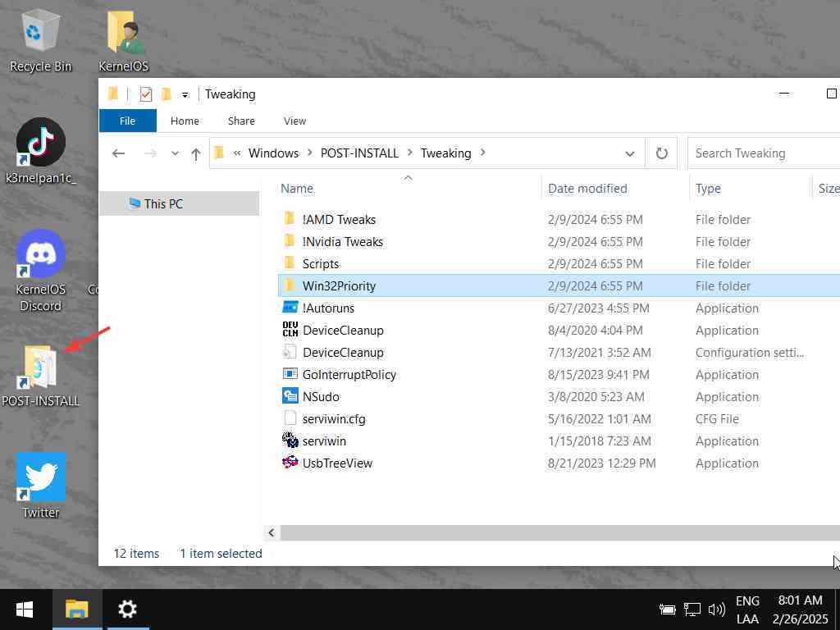Expand the address bar history dropdown
This screenshot has width=840, height=630.
pyautogui.click(x=630, y=153)
